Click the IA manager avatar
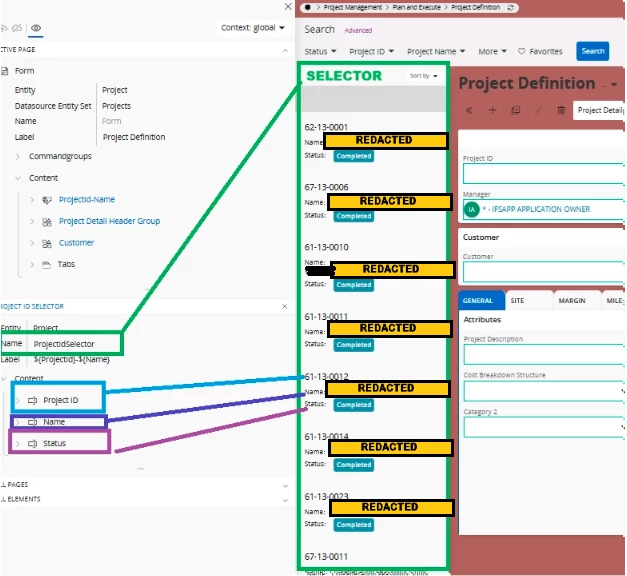This screenshot has height=576, width=627. 472,210
